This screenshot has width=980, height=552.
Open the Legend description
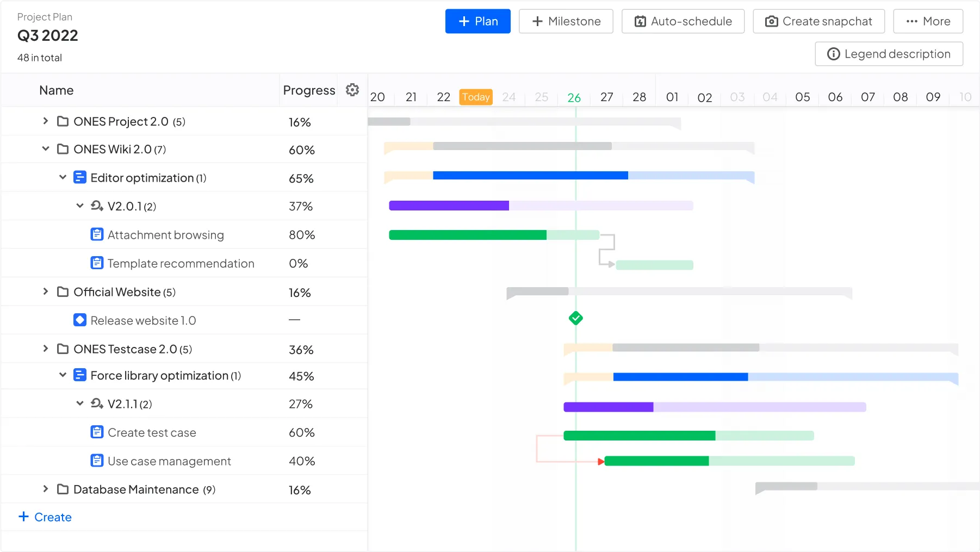(889, 54)
